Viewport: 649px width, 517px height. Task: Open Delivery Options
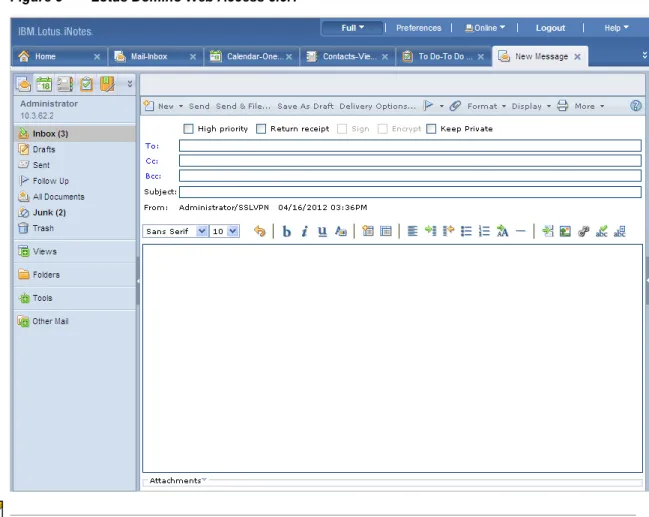point(377,106)
